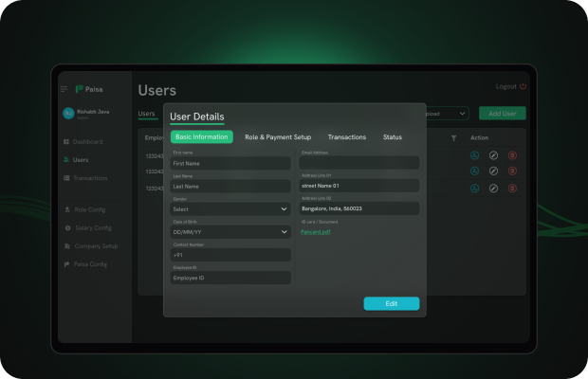Switch to Role & Payment Setup tab
This screenshot has width=588, height=379.
tap(278, 137)
